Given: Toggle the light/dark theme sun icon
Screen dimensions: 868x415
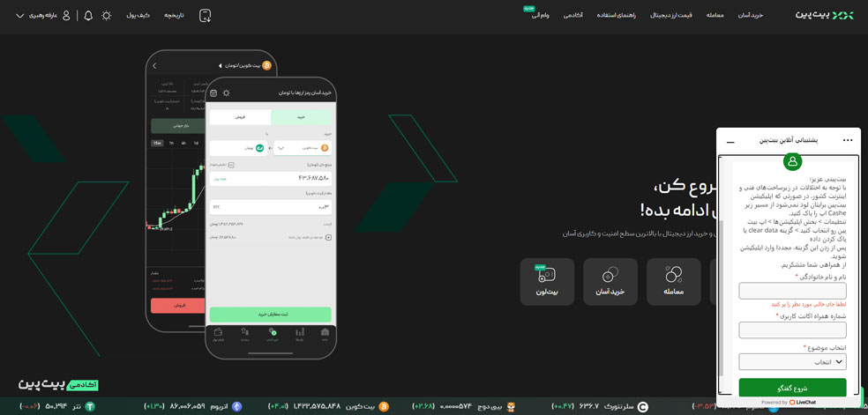Looking at the screenshot, I should (x=106, y=16).
